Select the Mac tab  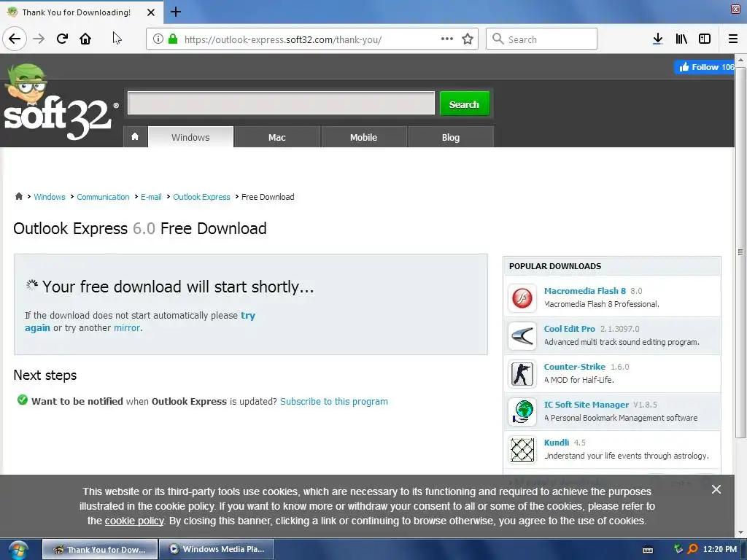click(x=276, y=137)
